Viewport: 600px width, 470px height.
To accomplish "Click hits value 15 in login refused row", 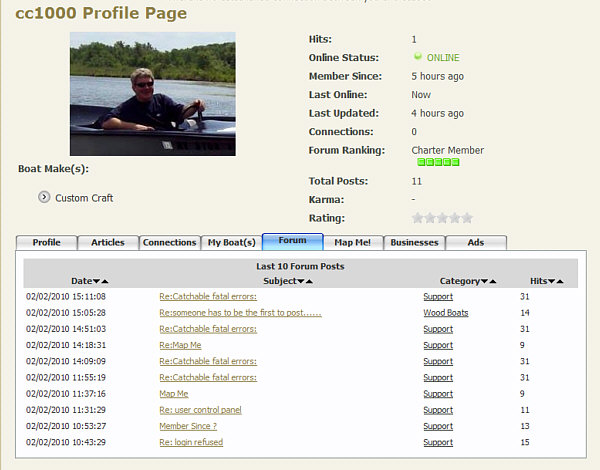I will 525,442.
